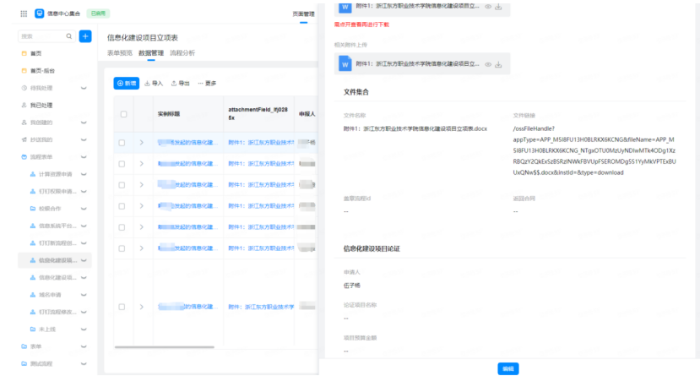Expand the 抄送我的 sidebar chevron

[x=83, y=140]
